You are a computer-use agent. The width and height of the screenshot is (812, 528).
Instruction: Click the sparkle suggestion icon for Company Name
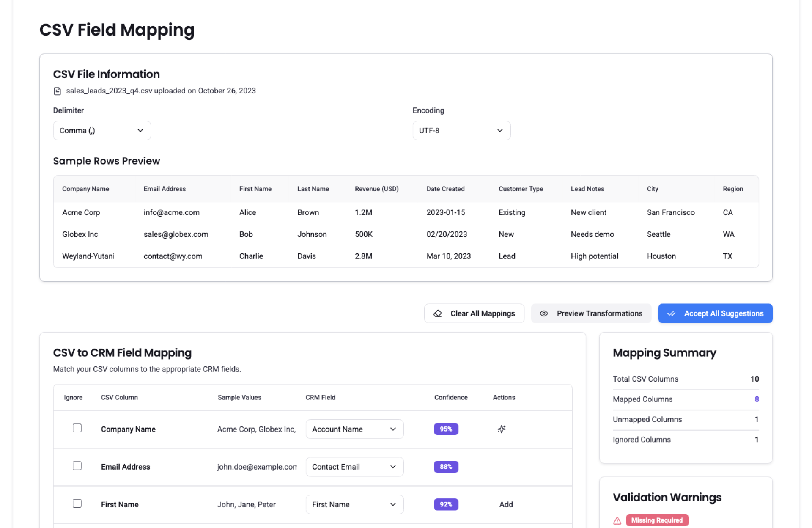[502, 429]
